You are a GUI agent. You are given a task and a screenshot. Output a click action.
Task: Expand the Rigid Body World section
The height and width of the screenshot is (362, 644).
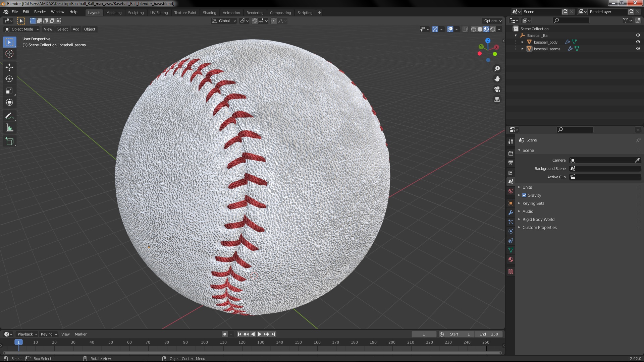[538, 219]
